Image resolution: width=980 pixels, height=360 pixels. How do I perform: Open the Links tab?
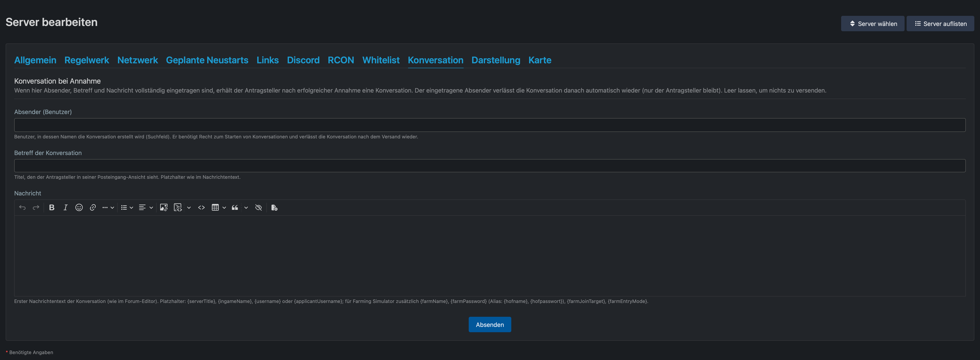pos(268,60)
